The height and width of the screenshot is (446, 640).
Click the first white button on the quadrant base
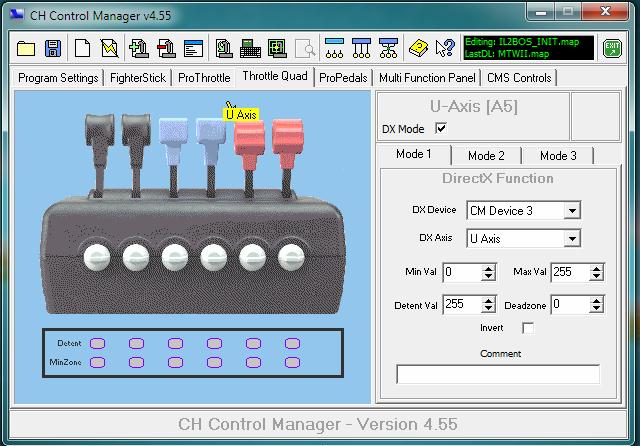pos(97,257)
